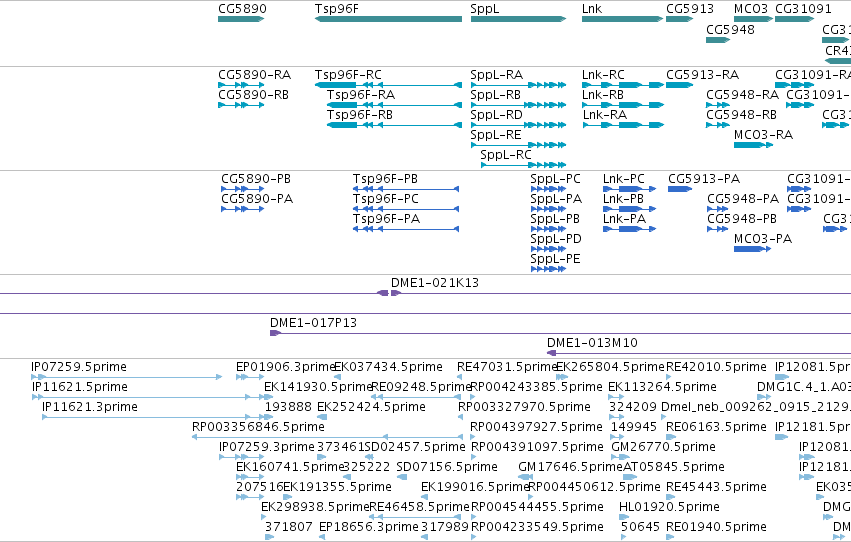This screenshot has width=851, height=542.
Task: Select the SppL-RE transcript
Action: (x=518, y=145)
